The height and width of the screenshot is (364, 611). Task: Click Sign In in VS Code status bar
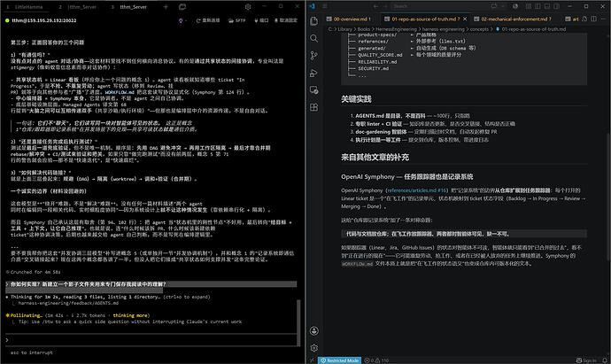click(x=586, y=360)
